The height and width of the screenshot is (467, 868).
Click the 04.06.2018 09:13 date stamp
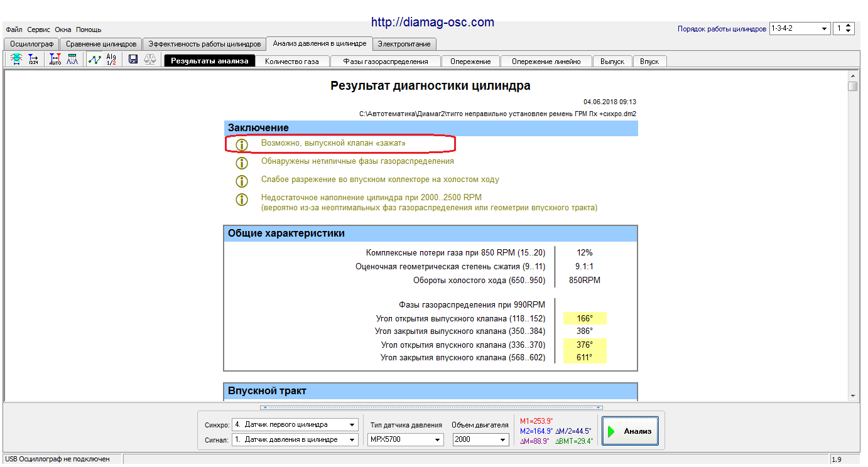tap(610, 102)
